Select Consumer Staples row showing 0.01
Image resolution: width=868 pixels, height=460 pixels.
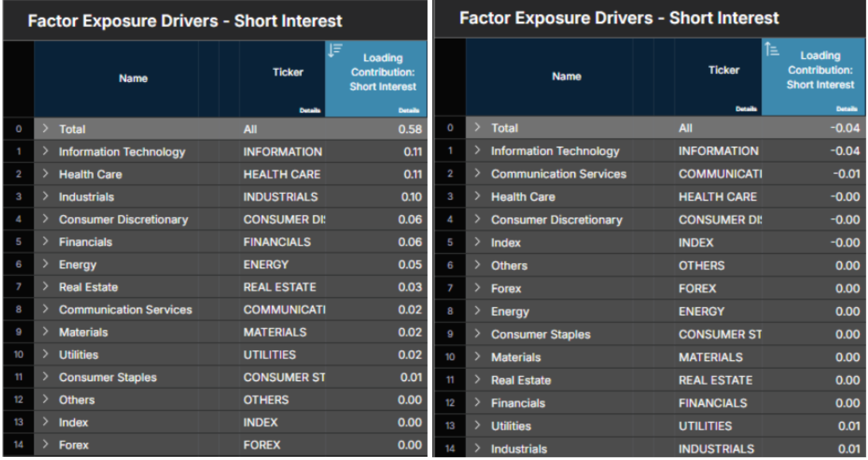pyautogui.click(x=108, y=377)
